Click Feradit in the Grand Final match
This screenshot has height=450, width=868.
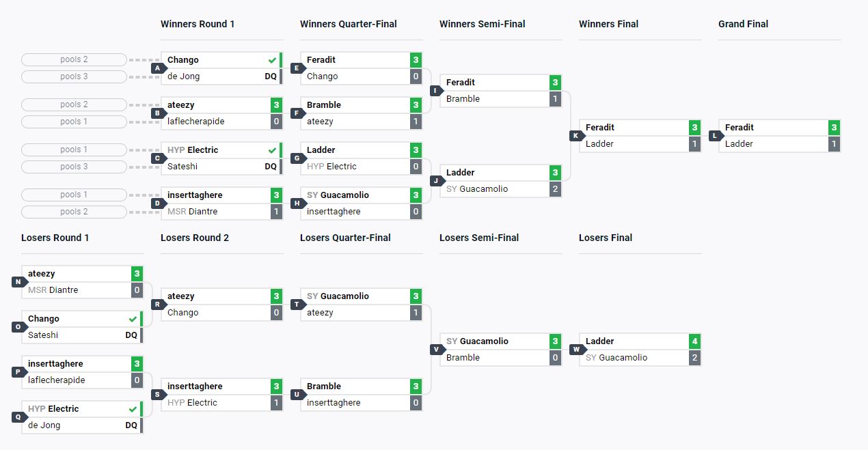740,128
